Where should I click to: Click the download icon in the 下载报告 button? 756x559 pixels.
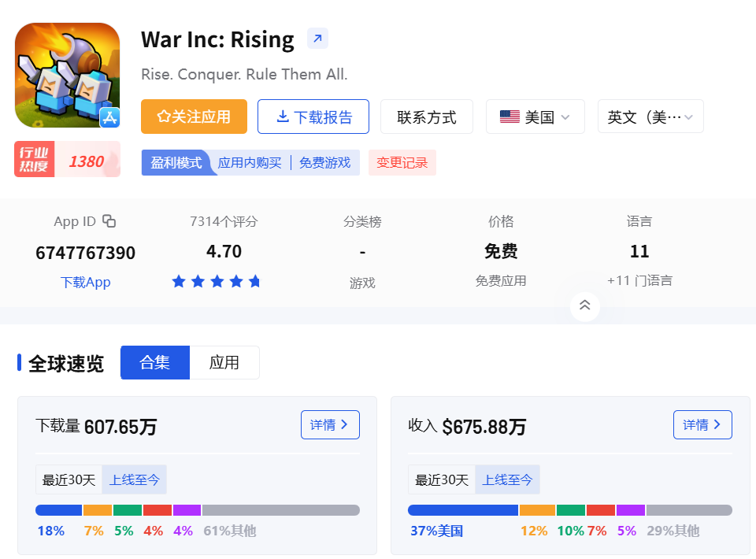pyautogui.click(x=282, y=116)
